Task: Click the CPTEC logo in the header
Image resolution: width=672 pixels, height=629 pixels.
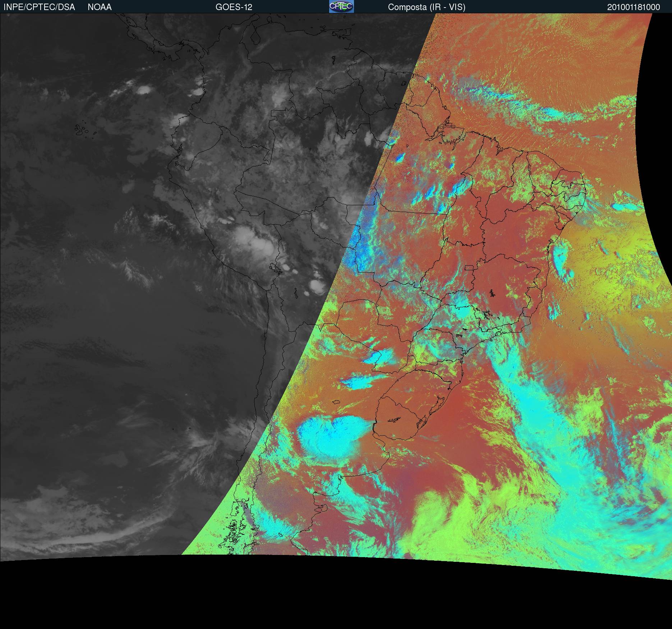Action: click(341, 6)
